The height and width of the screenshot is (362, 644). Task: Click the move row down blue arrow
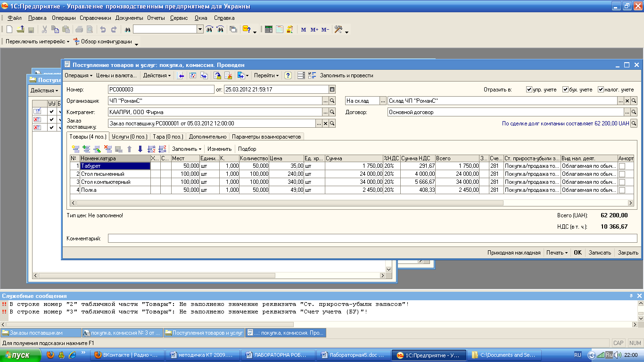pos(140,149)
